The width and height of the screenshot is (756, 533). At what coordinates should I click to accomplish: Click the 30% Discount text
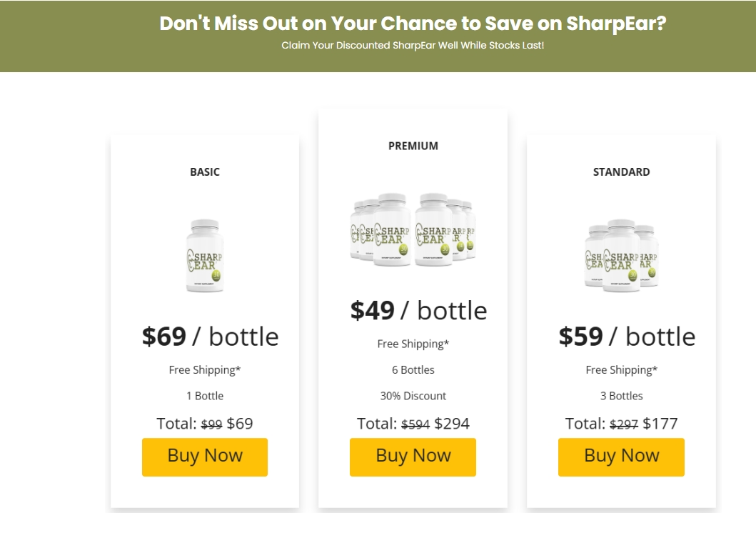coord(413,396)
